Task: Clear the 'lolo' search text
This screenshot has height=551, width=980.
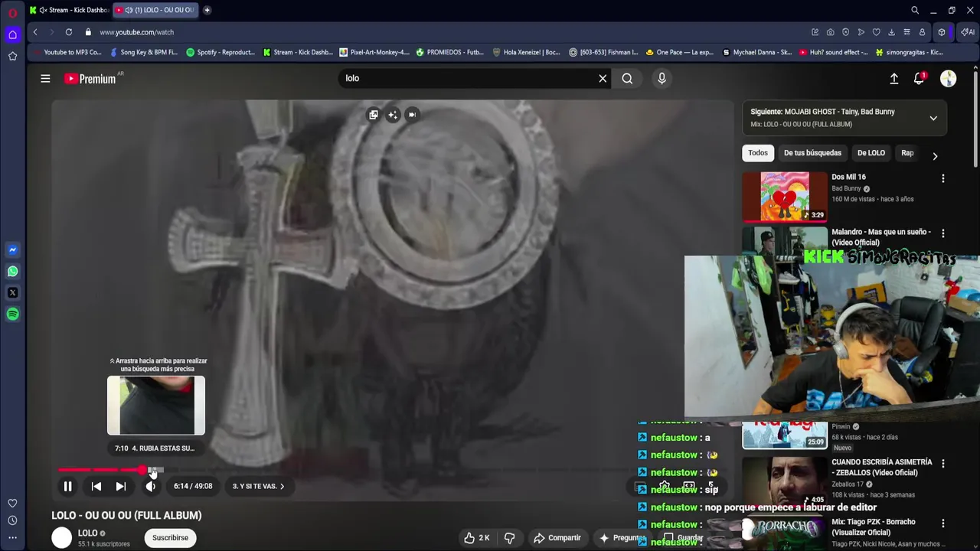Action: (603, 78)
